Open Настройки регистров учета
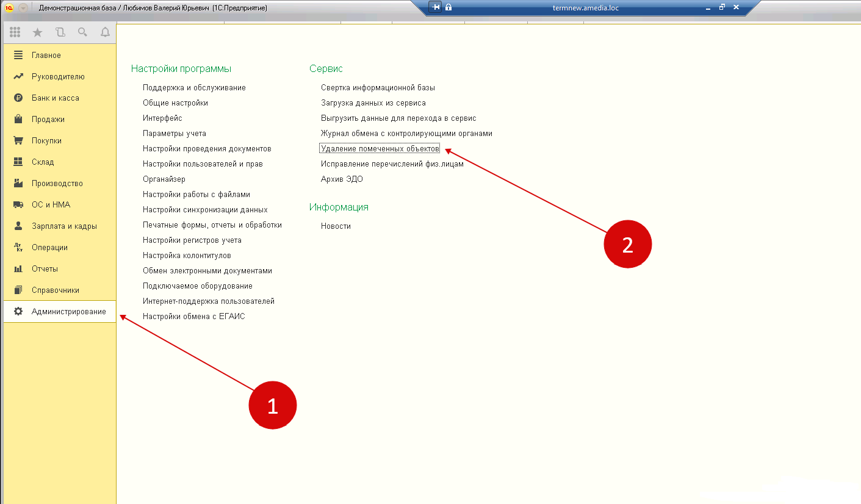Screen dimensions: 861x504 click(x=192, y=240)
